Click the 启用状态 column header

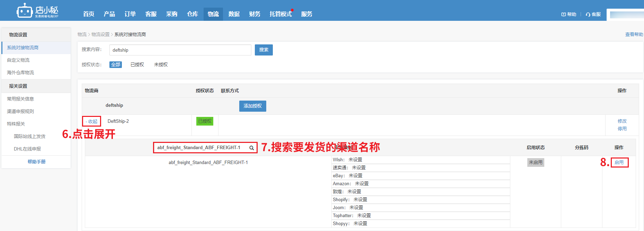(536, 148)
